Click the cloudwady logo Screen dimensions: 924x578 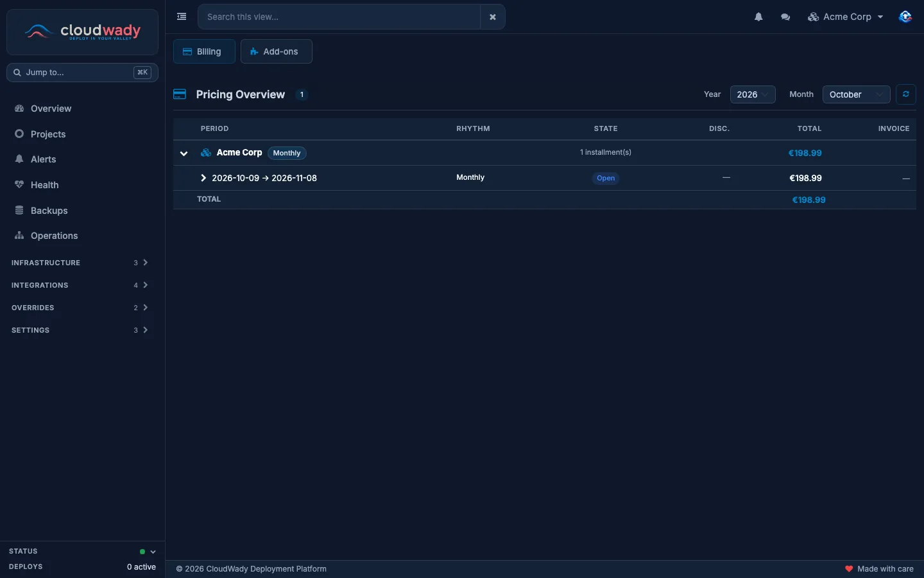point(82,31)
